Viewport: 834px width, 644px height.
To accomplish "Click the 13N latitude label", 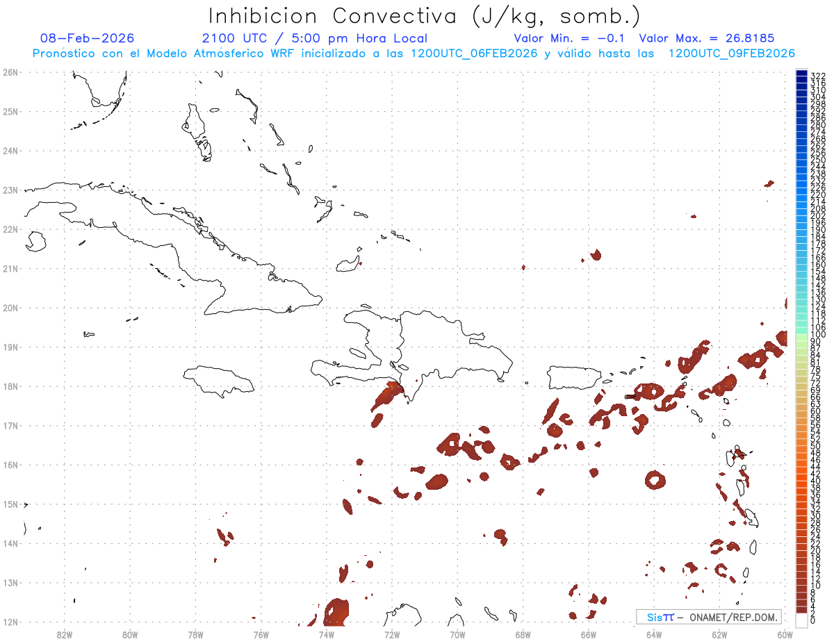I will (10, 583).
